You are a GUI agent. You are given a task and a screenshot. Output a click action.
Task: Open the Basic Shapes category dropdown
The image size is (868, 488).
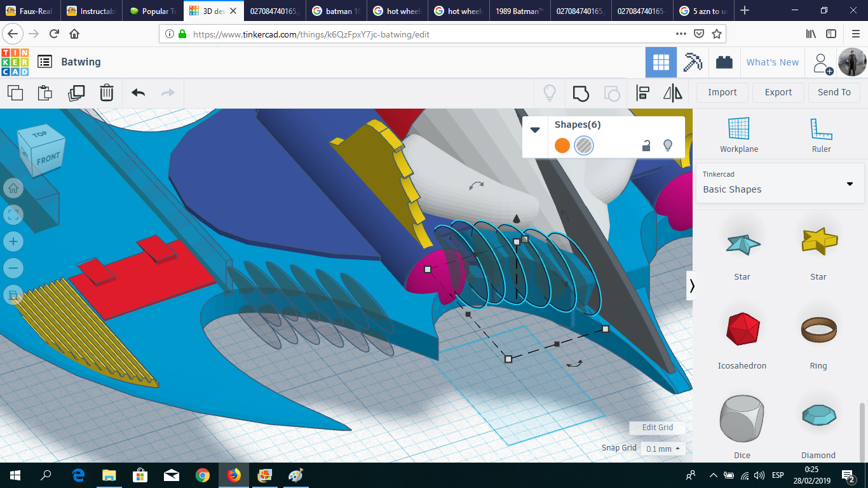pyautogui.click(x=780, y=182)
